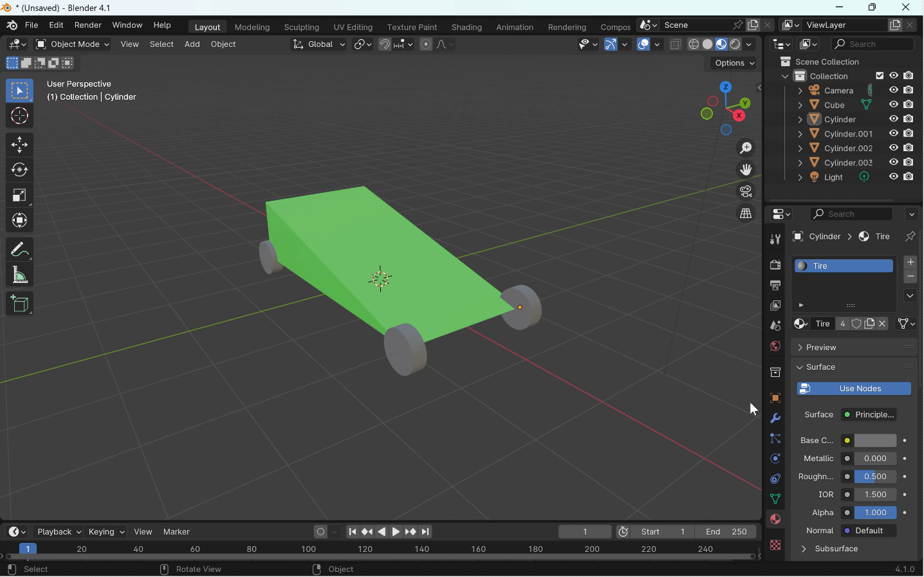Open the Render properties tab
924x577 pixels.
tap(775, 265)
